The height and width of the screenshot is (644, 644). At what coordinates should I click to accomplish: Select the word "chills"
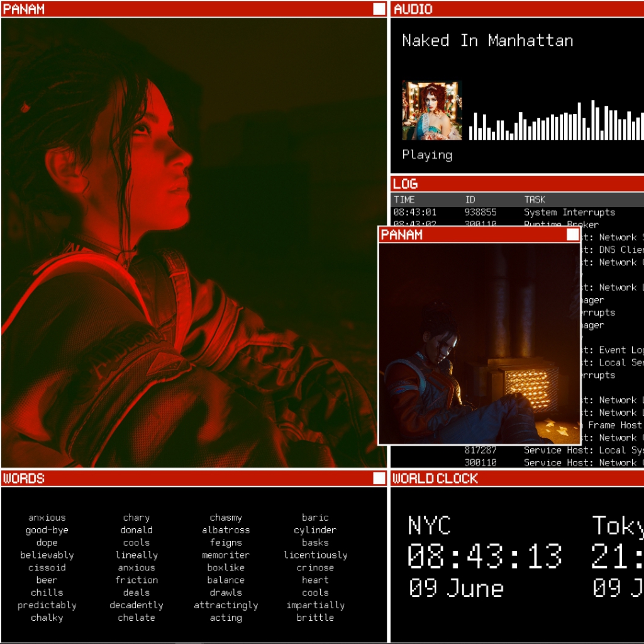47,592
